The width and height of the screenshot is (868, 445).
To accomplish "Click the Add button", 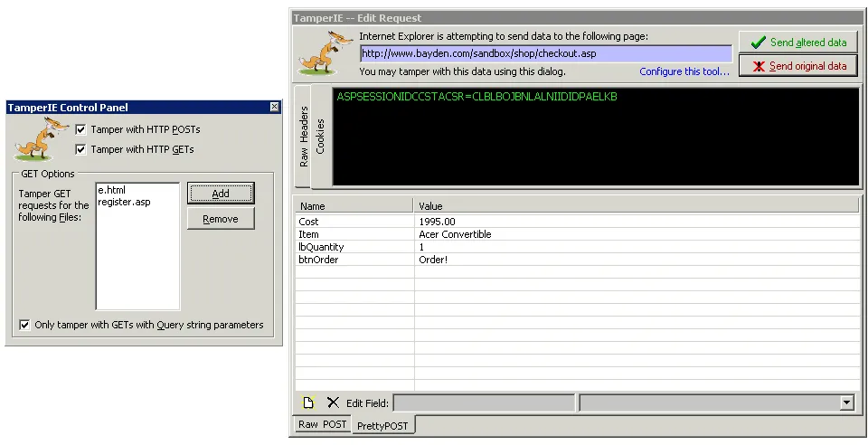I will coord(221,194).
